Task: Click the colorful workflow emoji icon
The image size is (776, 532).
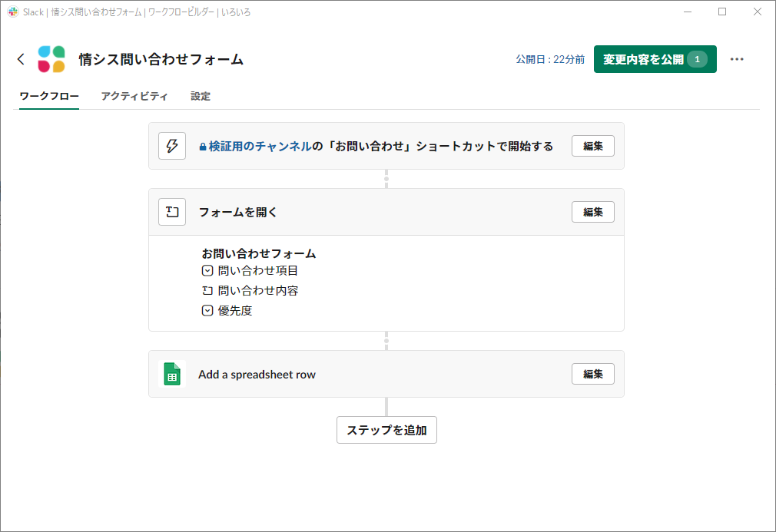Action: pyautogui.click(x=51, y=59)
